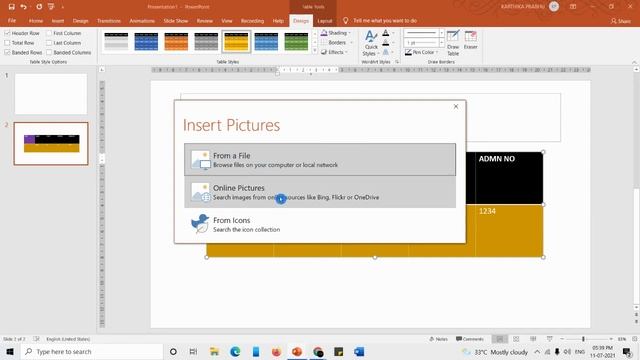This screenshot has width=640, height=360.
Task: Open the File menu
Action: pos(12,20)
